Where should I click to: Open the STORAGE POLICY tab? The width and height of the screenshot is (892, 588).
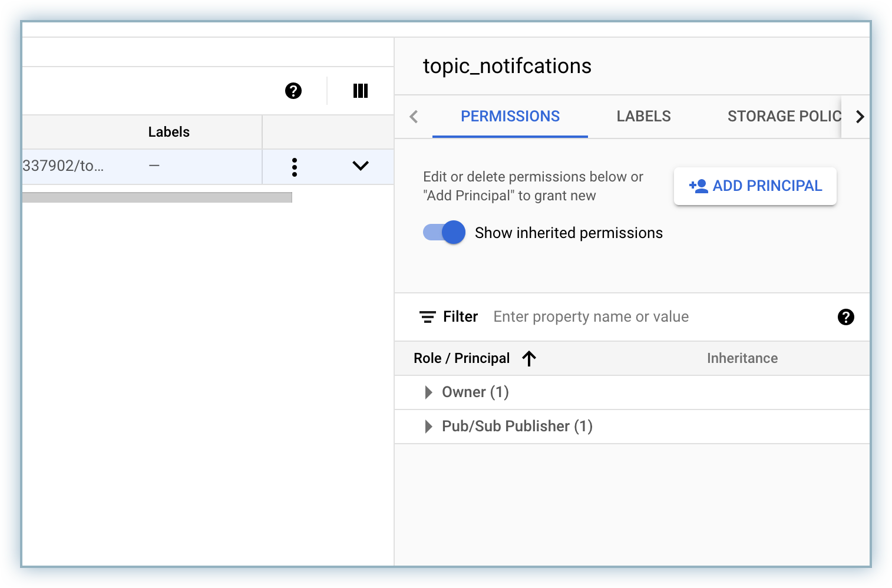pos(782,117)
